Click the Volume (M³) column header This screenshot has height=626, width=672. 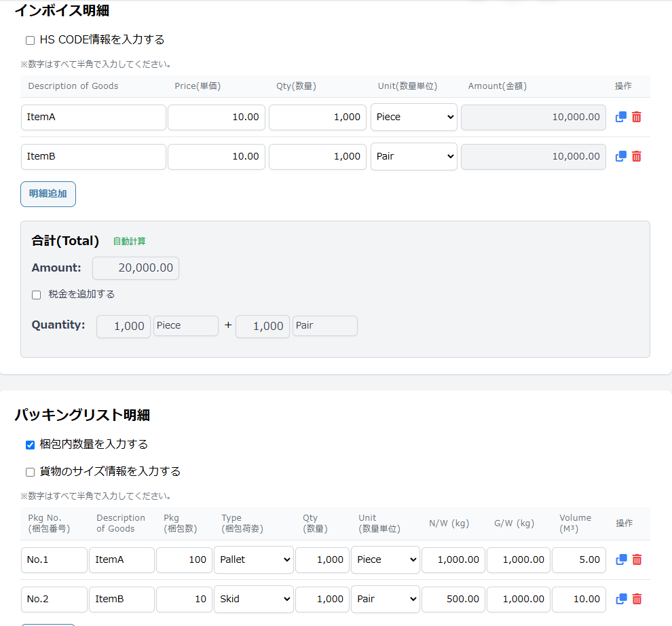[x=575, y=523]
